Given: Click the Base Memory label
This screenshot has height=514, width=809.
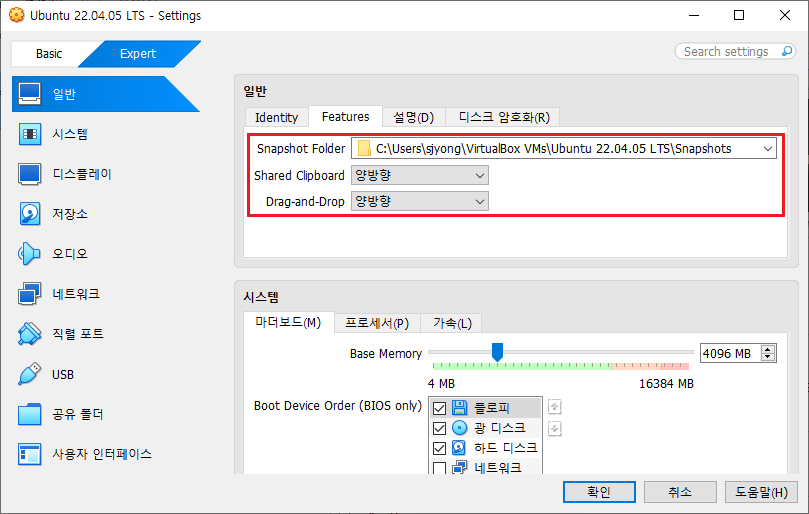Looking at the screenshot, I should (386, 354).
